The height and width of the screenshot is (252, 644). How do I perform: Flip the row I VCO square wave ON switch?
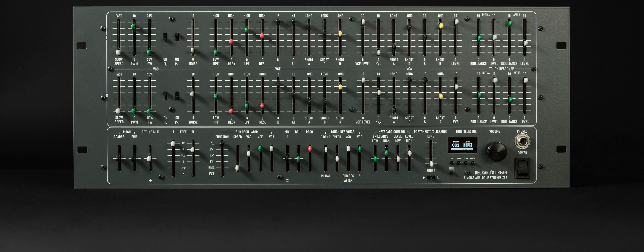click(x=165, y=37)
